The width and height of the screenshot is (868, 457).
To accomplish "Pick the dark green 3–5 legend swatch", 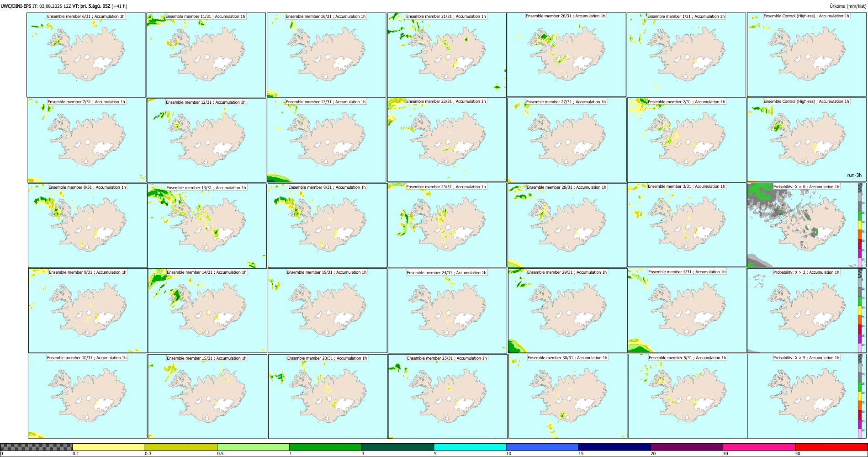I will click(x=397, y=447).
